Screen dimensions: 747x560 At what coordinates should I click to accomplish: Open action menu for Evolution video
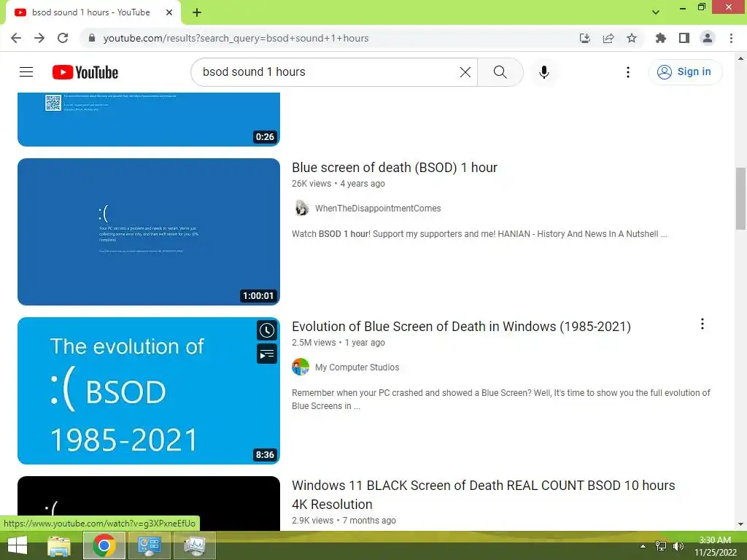[703, 324]
